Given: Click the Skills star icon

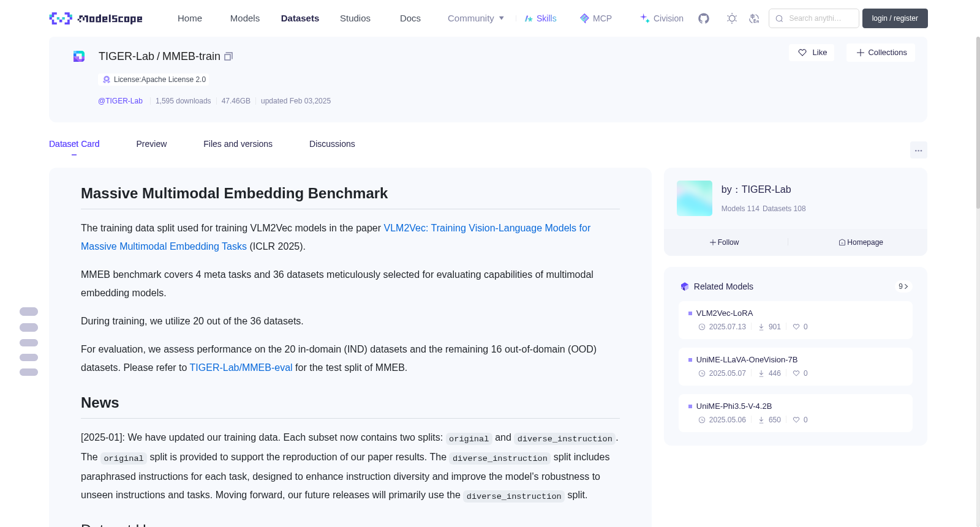Looking at the screenshot, I should point(529,18).
